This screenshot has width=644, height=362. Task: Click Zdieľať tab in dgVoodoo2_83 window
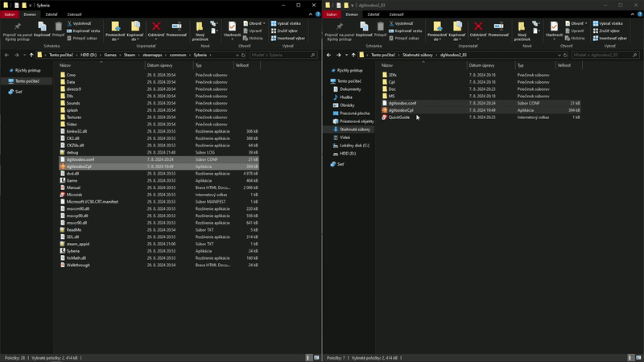coord(374,14)
